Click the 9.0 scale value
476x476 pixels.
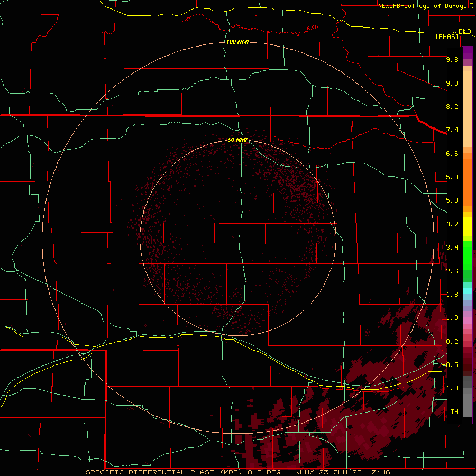click(452, 83)
